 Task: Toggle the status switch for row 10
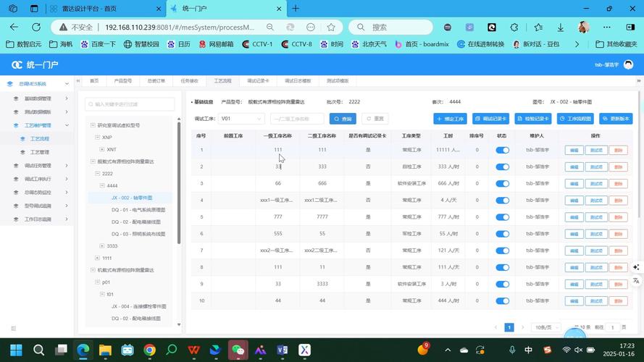tap(502, 301)
